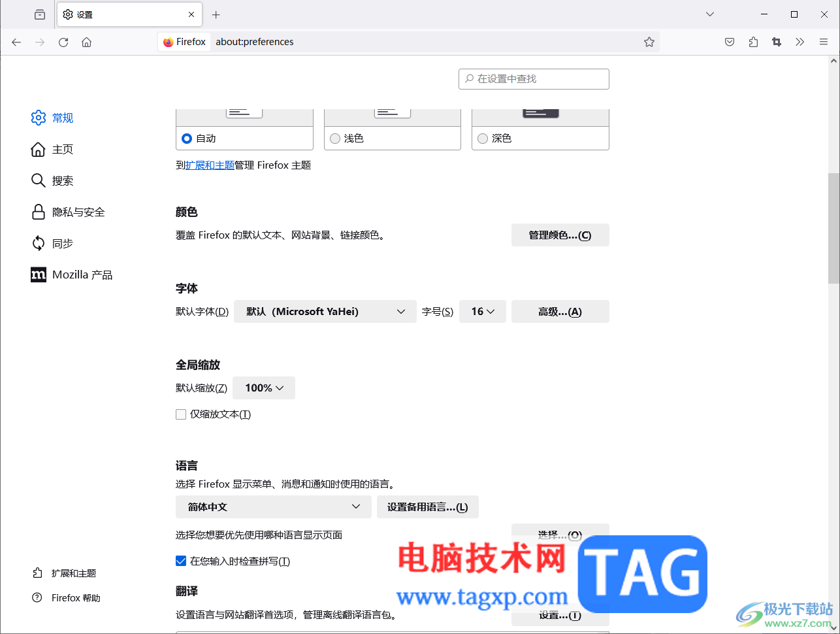Maximize the Firefox window

pos(794,14)
